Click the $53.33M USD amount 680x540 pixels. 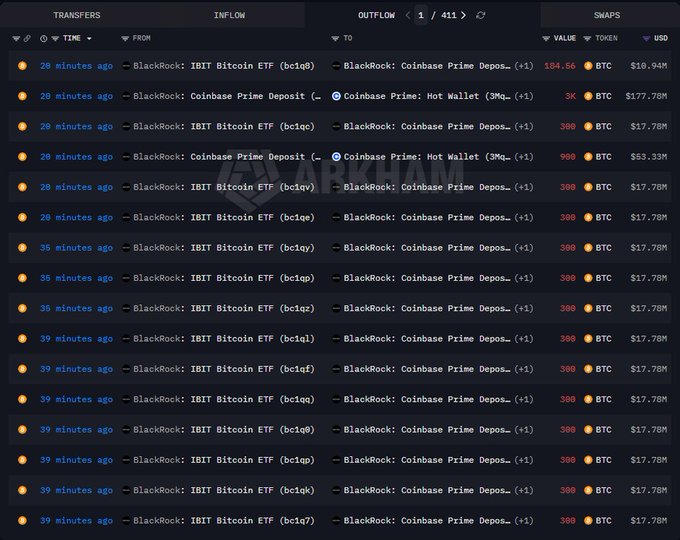pyautogui.click(x=649, y=157)
